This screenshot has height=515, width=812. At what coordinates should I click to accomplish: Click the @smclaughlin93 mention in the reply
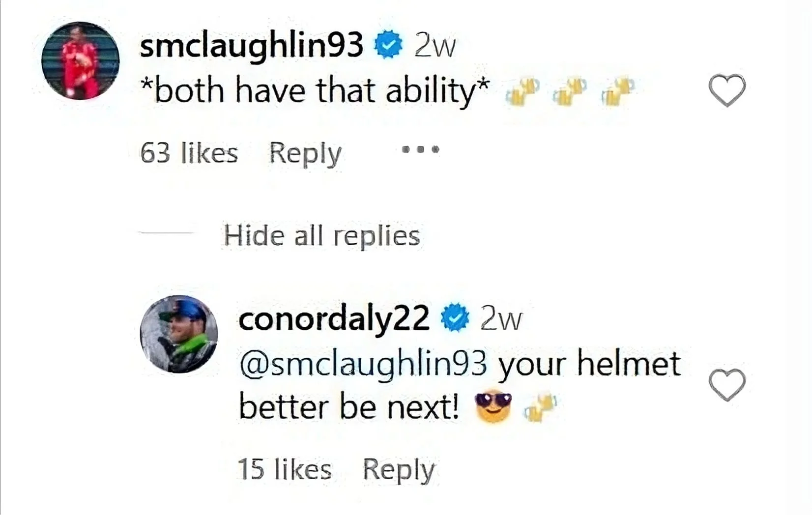click(362, 364)
